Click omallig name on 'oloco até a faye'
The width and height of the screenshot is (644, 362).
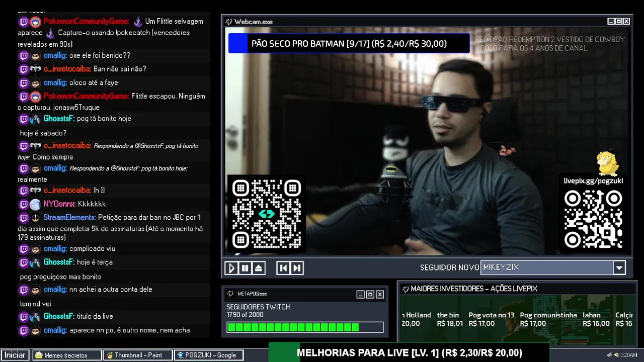(55, 82)
